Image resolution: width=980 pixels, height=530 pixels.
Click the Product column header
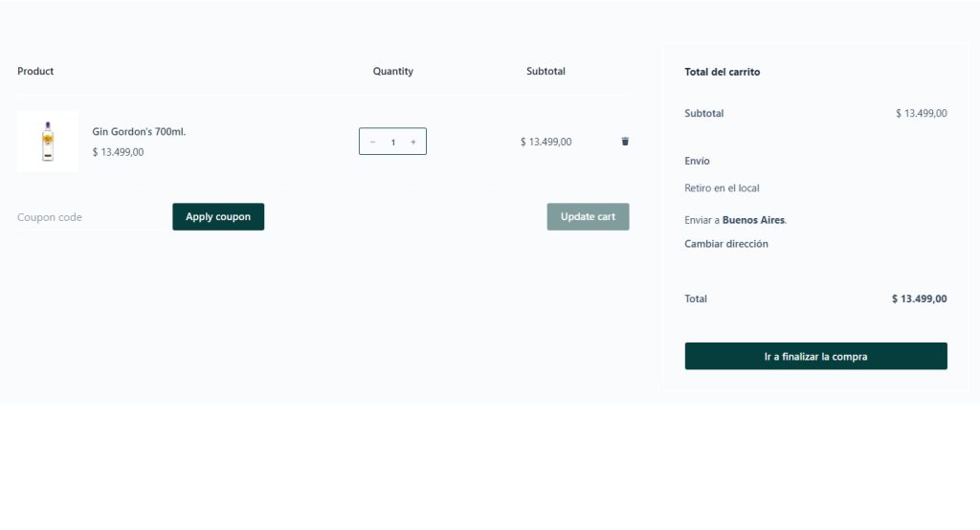click(x=35, y=71)
